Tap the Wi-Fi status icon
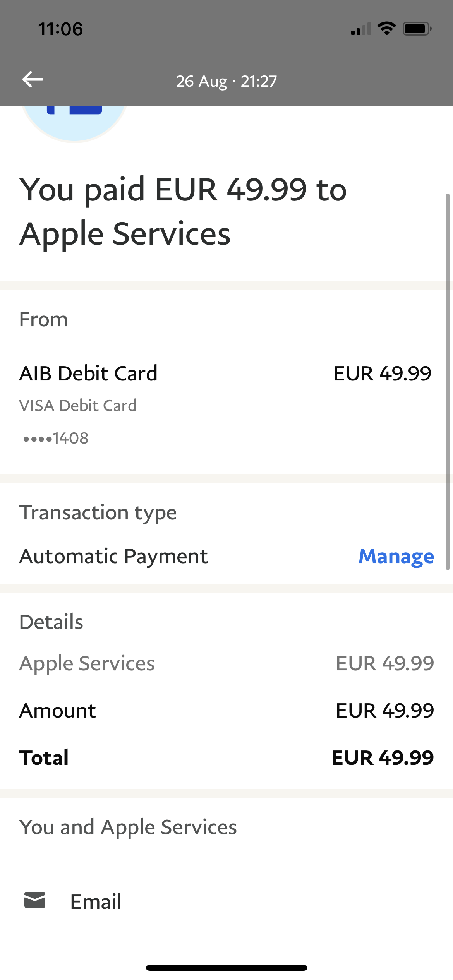This screenshot has width=453, height=980. click(386, 29)
